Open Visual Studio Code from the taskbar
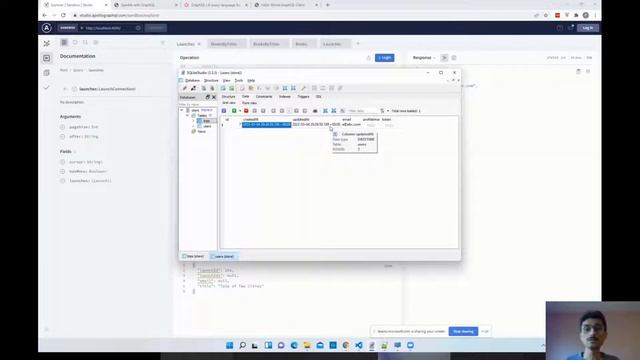 click(x=358, y=345)
